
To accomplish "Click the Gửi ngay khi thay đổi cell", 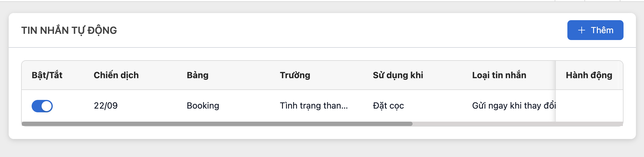I will point(513,106).
